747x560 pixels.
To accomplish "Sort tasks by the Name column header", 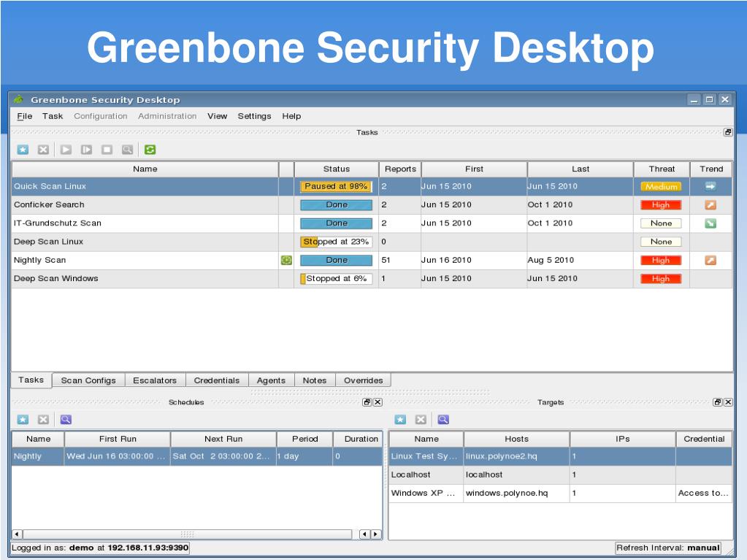I will tap(145, 169).
